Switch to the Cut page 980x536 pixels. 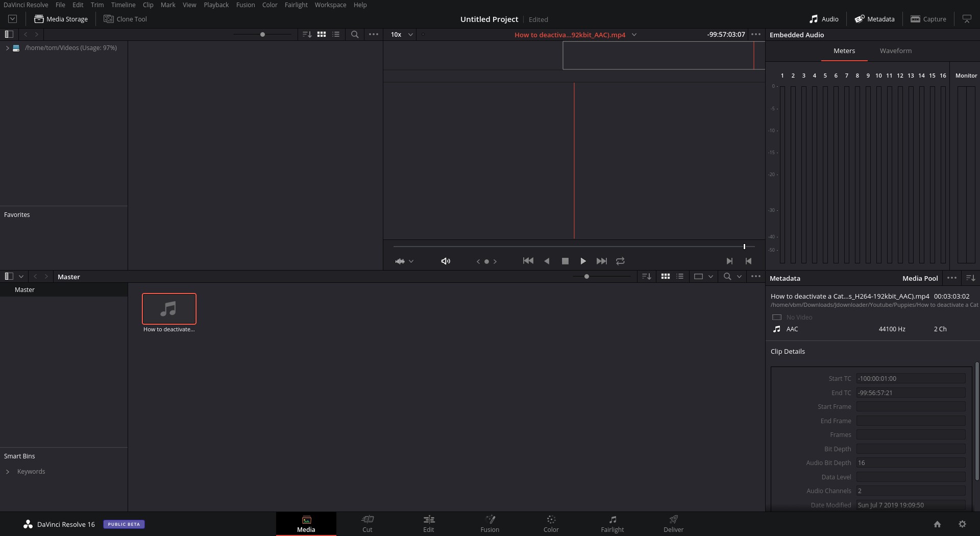tap(367, 524)
